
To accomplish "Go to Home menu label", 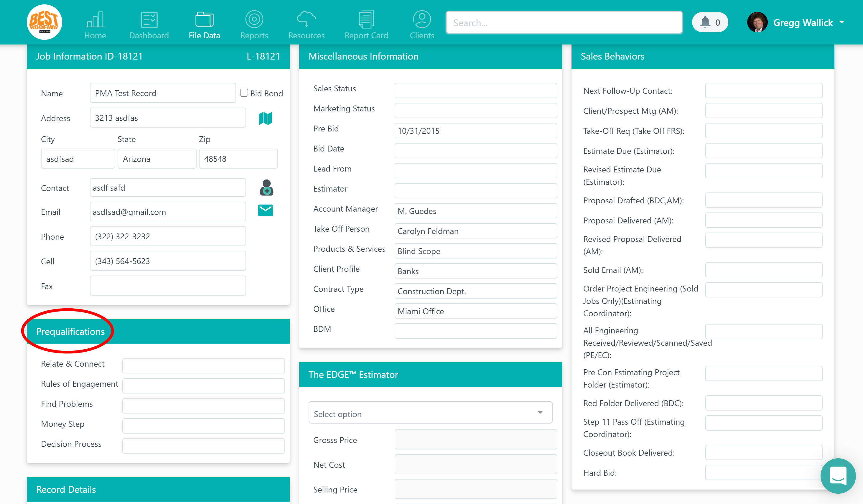I will [95, 36].
